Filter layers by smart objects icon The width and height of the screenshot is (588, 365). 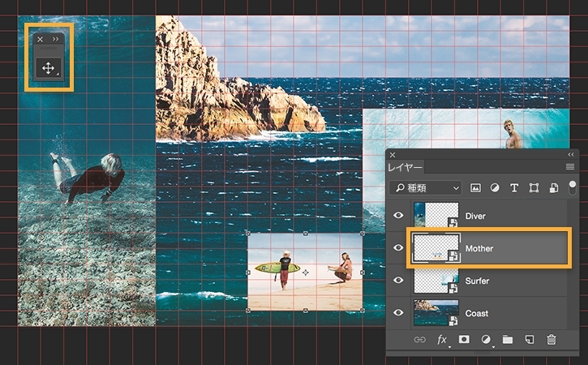[553, 188]
